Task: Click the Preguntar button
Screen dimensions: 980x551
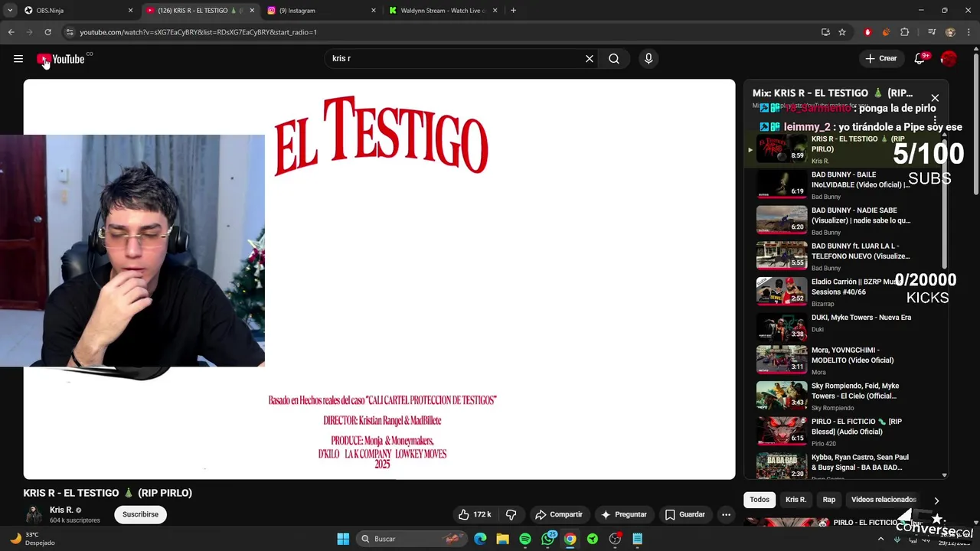Action: click(624, 514)
